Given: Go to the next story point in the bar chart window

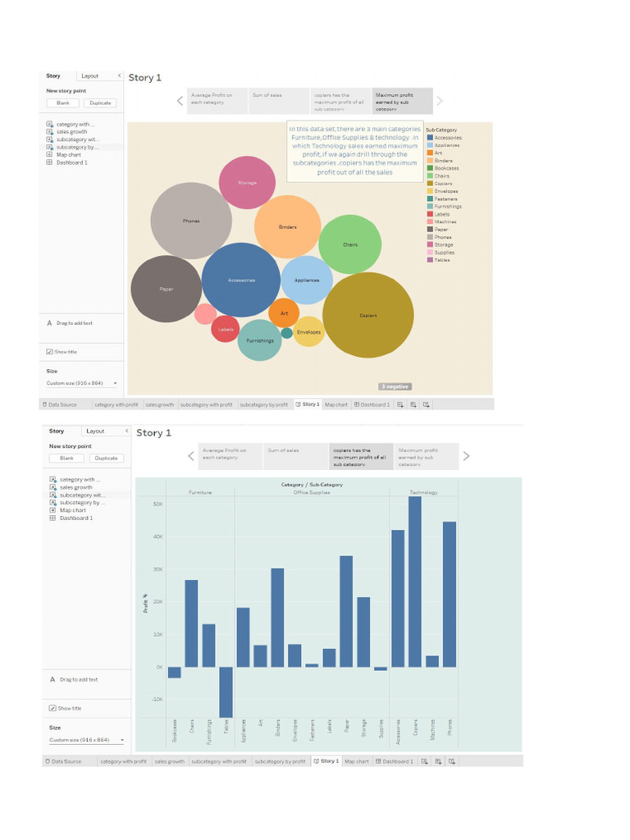Looking at the screenshot, I should click(x=467, y=456).
